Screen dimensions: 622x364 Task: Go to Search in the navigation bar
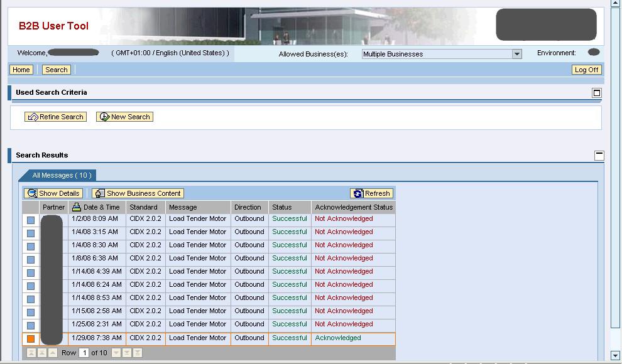point(56,70)
